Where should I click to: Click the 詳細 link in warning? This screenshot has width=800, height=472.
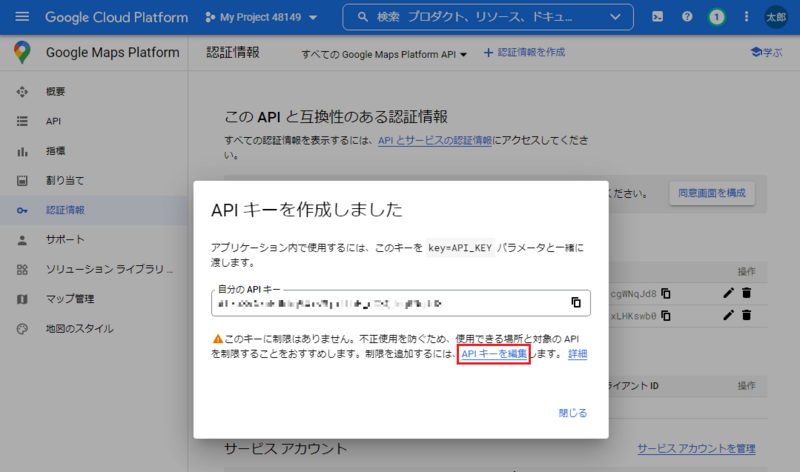(x=577, y=354)
